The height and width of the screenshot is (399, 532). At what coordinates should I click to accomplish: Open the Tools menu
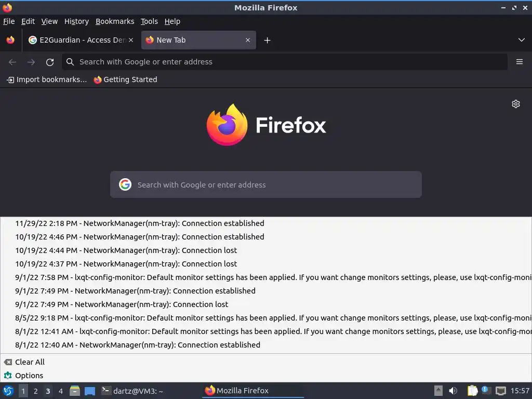pos(149,21)
